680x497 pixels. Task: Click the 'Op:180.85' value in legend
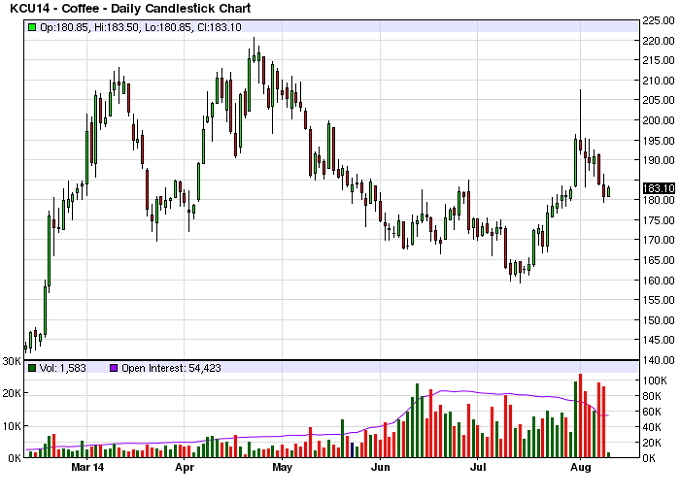tap(64, 27)
